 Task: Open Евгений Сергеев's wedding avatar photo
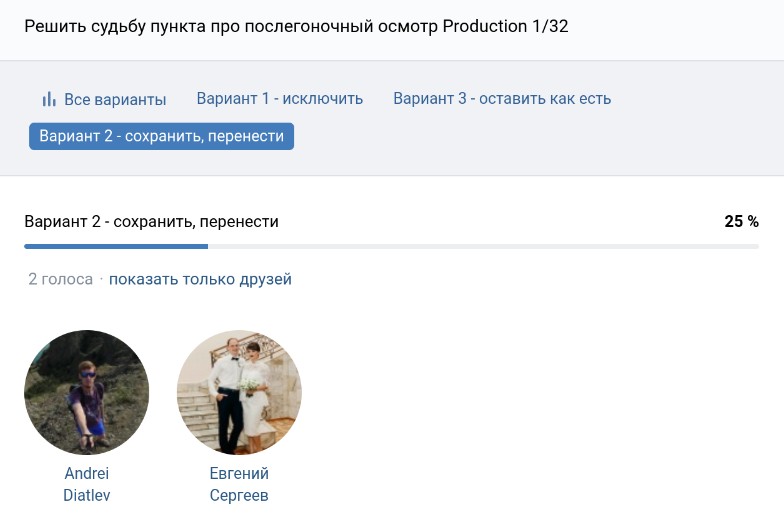point(239,392)
